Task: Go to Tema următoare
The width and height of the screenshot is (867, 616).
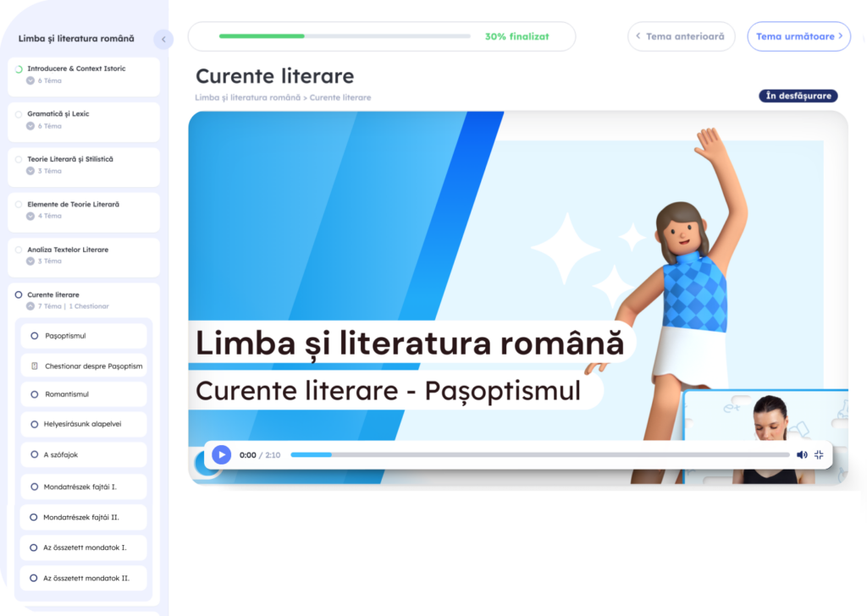Action: click(799, 36)
